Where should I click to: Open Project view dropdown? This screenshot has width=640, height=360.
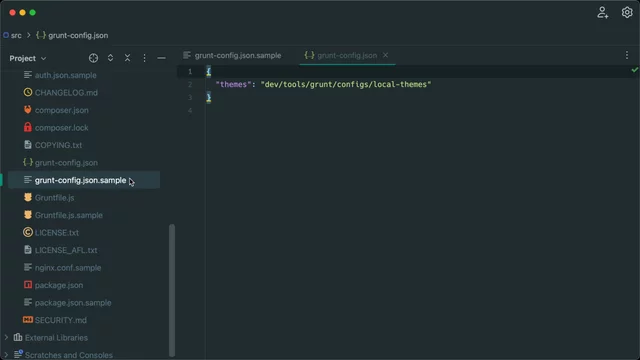click(x=27, y=58)
